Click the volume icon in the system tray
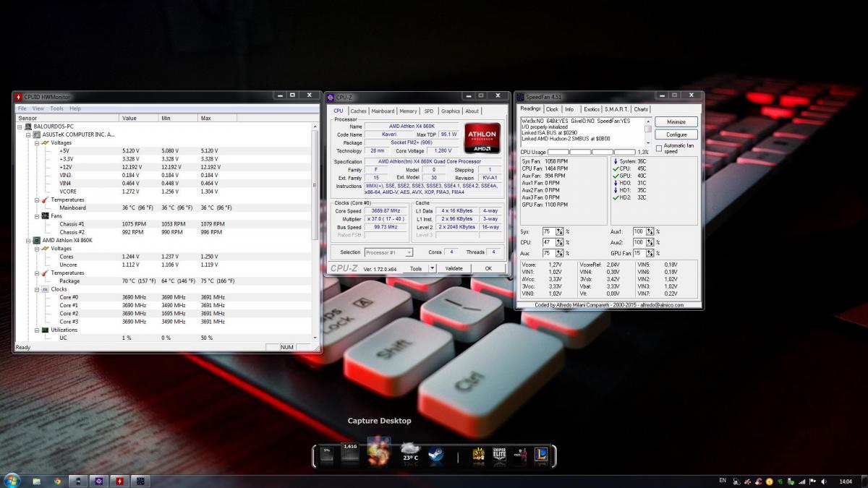 [x=825, y=481]
